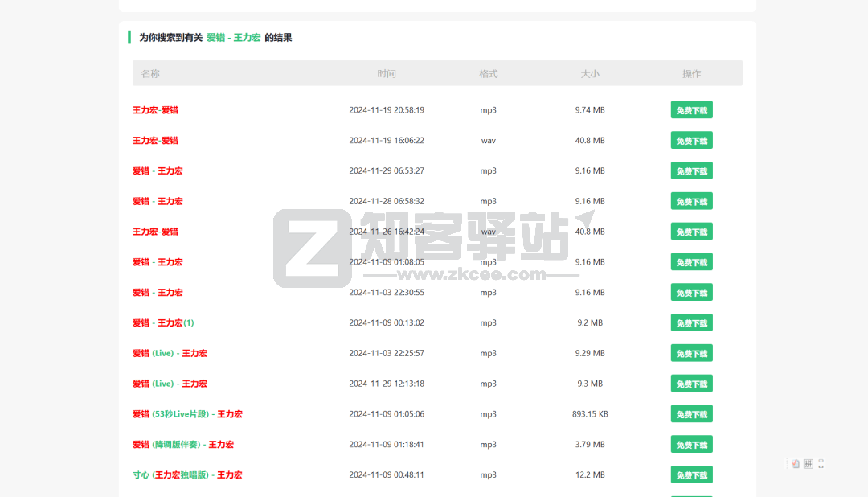
Task: Click the 大小 column header
Action: pyautogui.click(x=590, y=74)
